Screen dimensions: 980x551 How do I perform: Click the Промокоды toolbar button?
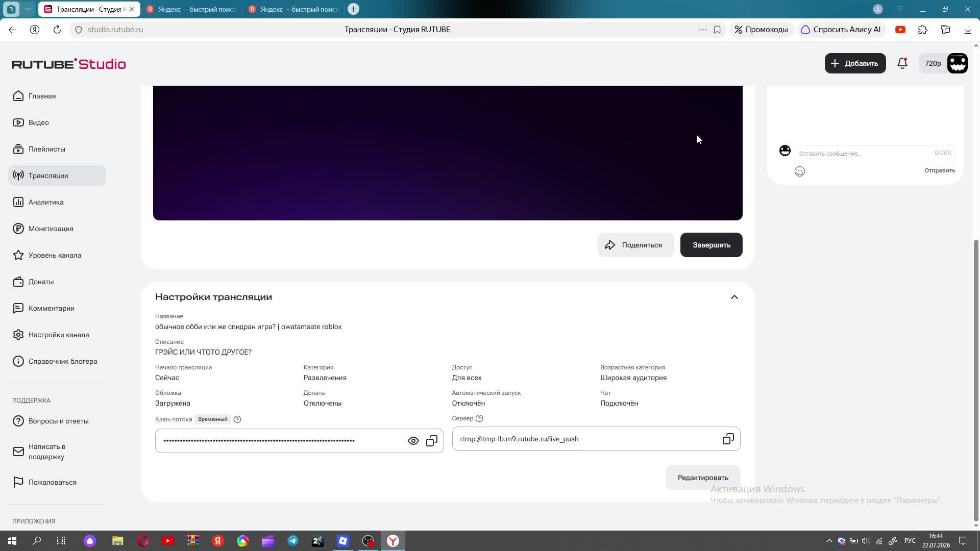point(761,30)
